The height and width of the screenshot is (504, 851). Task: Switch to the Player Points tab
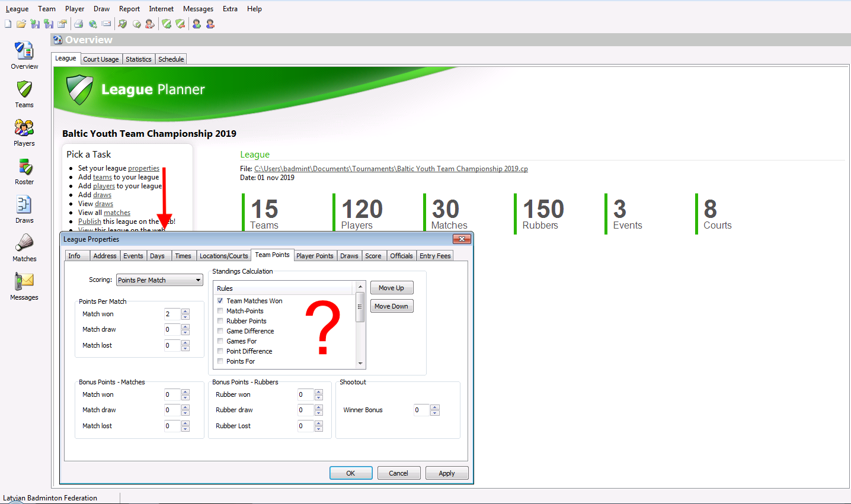coord(315,255)
